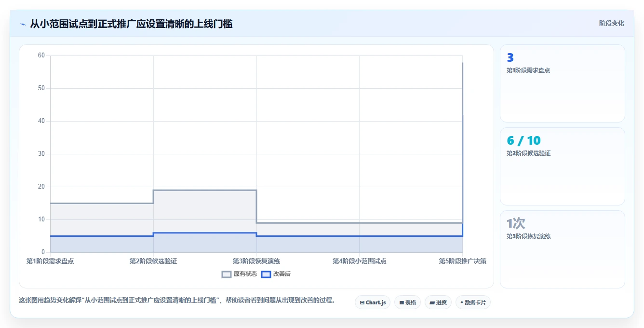The width and height of the screenshot is (644, 328).
Task: Toggle the 原有状态 legend entry
Action: point(239,274)
